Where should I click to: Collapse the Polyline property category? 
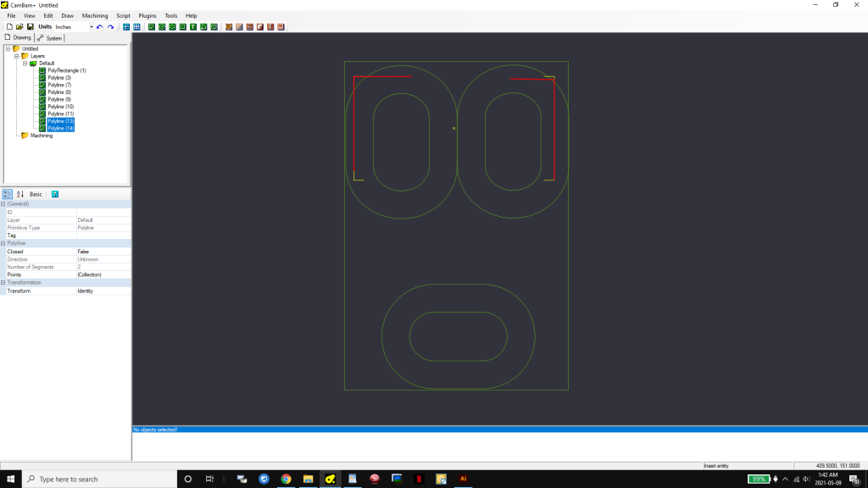3,243
